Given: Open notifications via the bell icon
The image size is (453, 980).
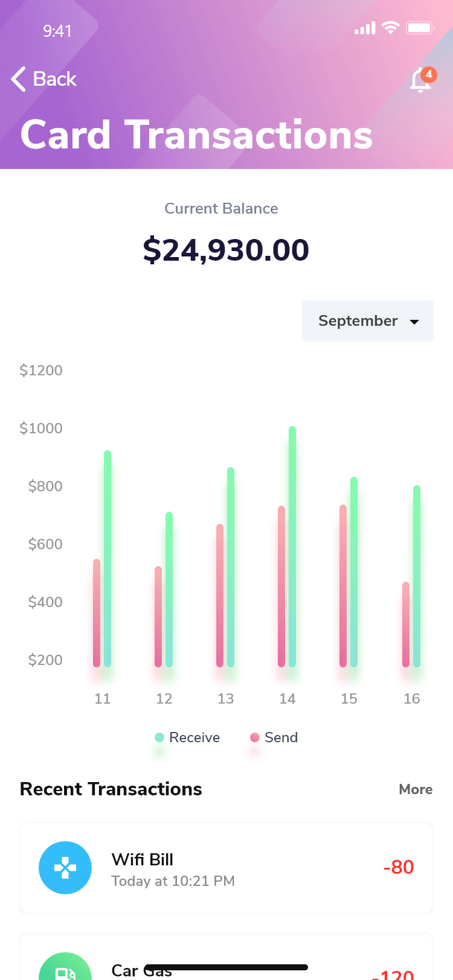Looking at the screenshot, I should click(419, 81).
